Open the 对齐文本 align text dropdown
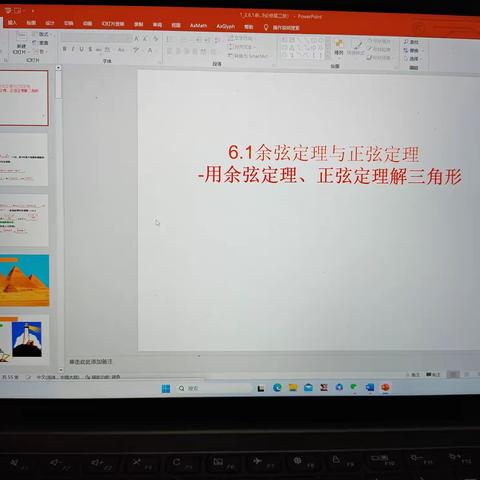 (x=241, y=47)
